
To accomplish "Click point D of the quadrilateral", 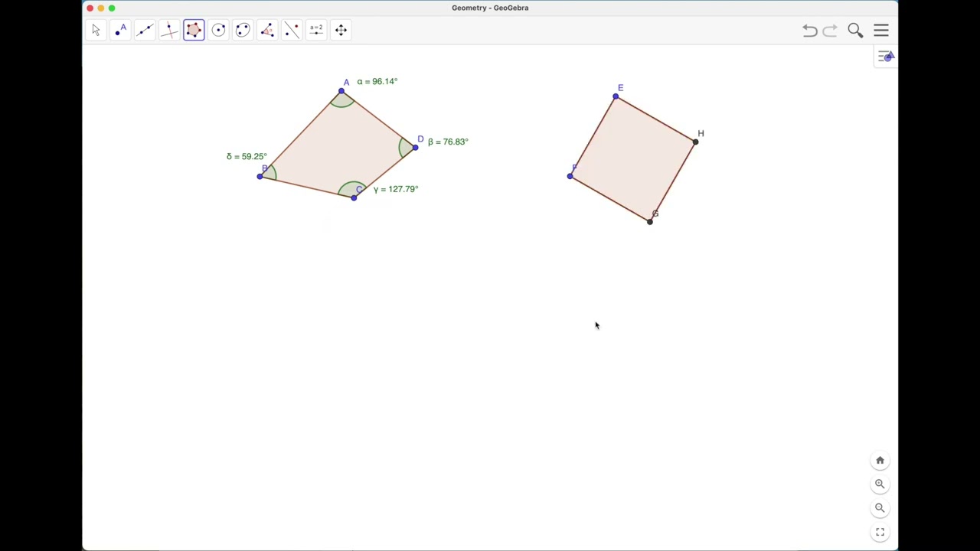I will point(415,147).
